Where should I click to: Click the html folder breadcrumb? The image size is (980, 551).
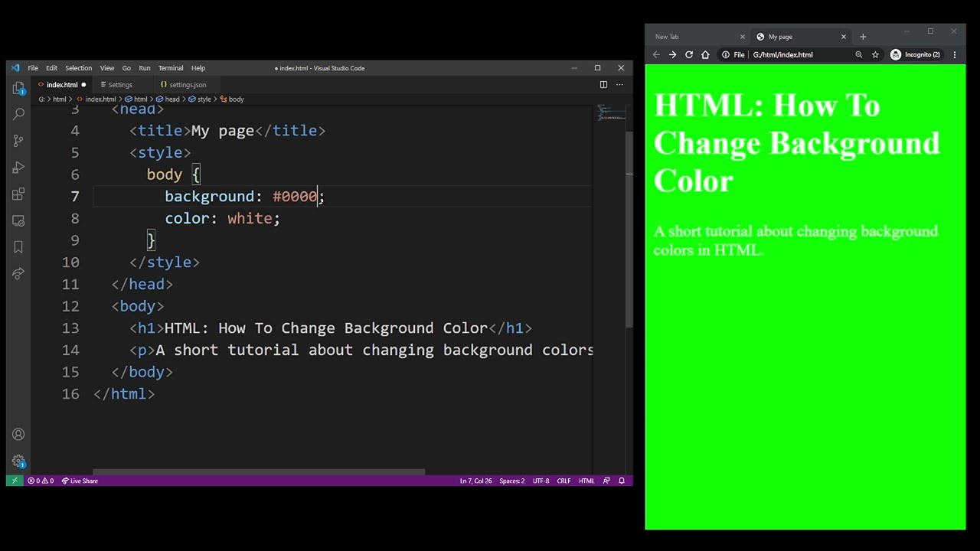[x=59, y=99]
